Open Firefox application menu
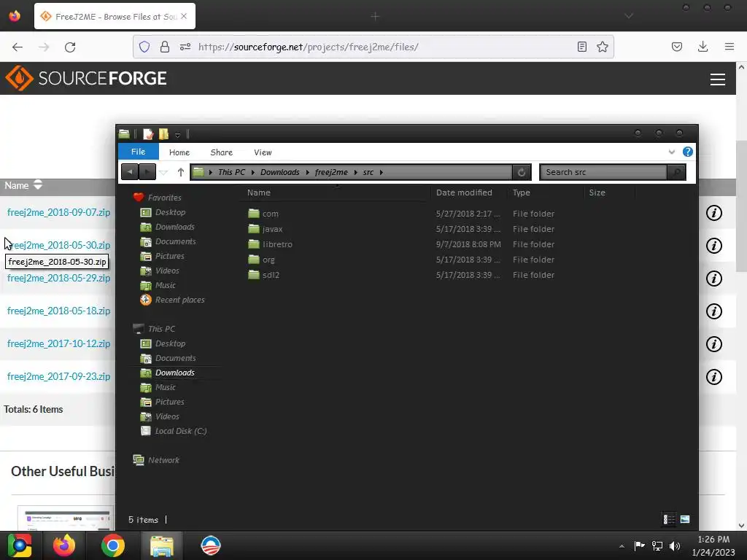The image size is (747, 560). pos(729,47)
